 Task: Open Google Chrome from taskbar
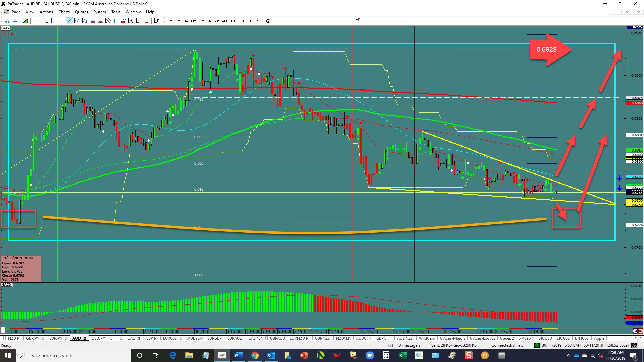tap(255, 355)
